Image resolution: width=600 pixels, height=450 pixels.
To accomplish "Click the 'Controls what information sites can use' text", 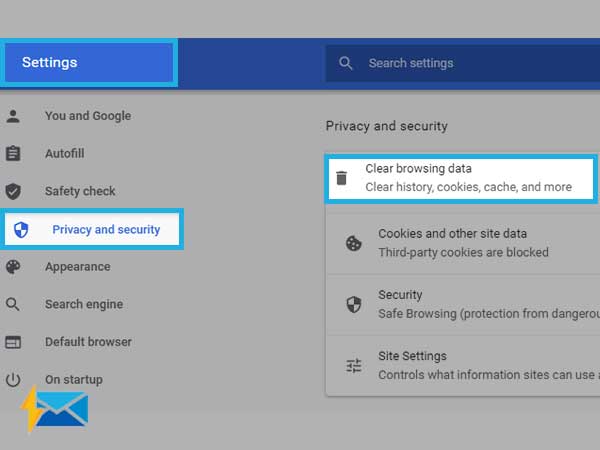I will point(489,375).
